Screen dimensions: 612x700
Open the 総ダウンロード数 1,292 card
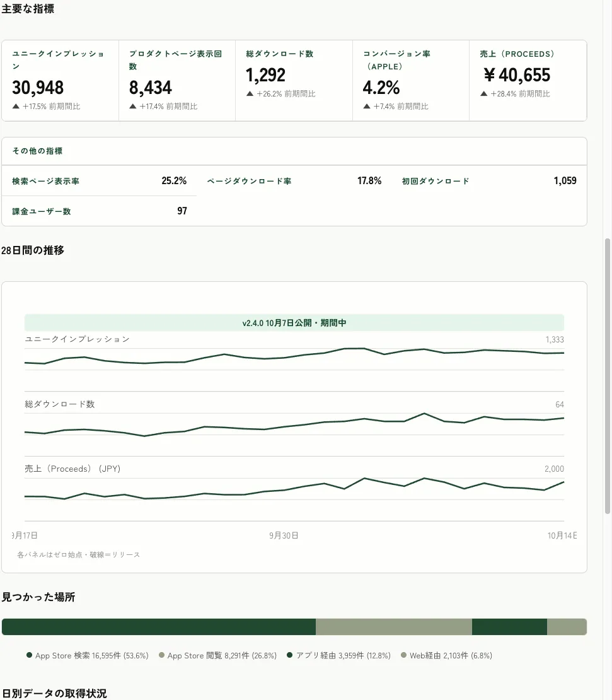294,80
